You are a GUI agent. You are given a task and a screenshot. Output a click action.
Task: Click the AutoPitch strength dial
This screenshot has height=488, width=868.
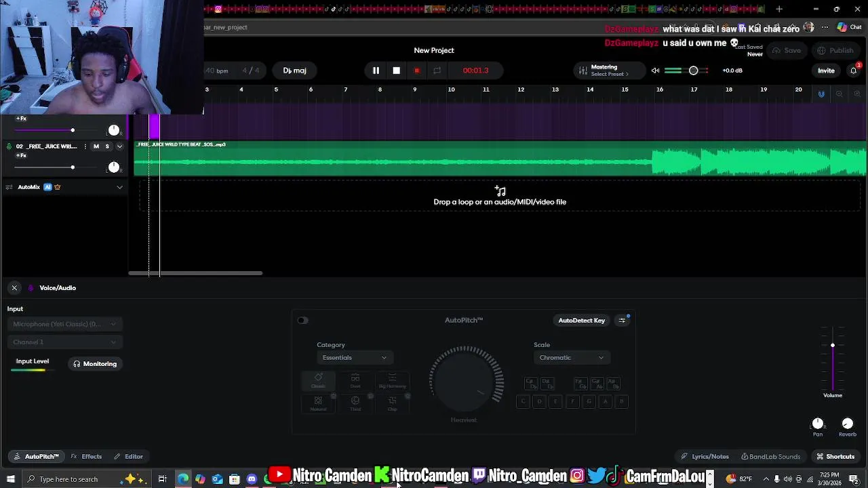[466, 382]
